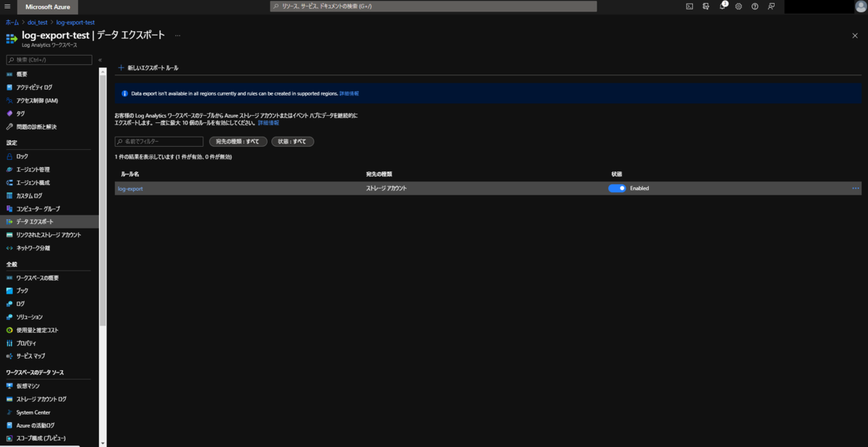Click the info icon in the blue banner
868x447 pixels.
tap(124, 93)
